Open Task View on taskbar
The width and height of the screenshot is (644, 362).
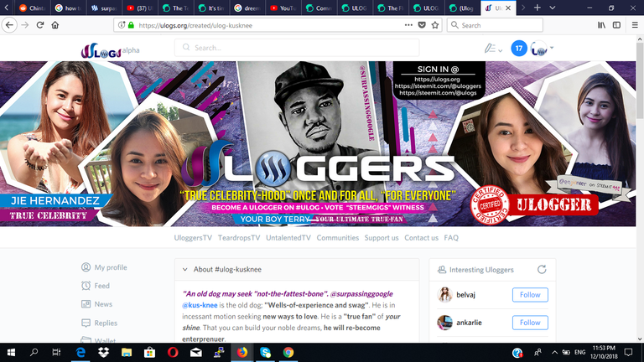(56, 352)
